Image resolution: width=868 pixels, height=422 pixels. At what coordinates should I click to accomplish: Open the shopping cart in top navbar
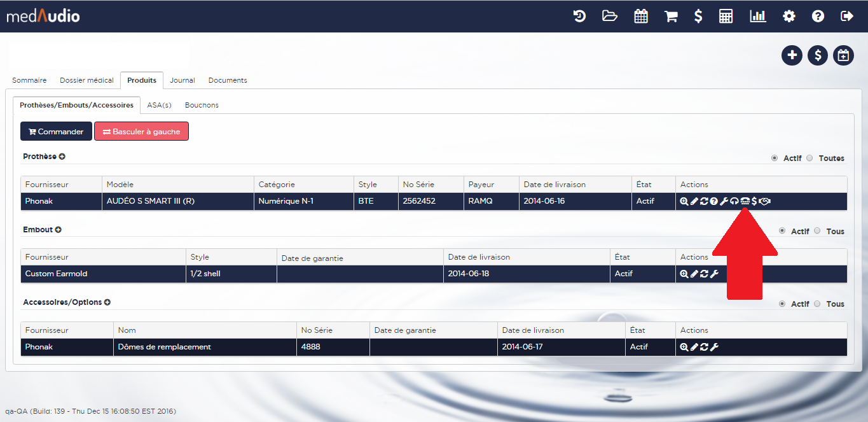(671, 17)
